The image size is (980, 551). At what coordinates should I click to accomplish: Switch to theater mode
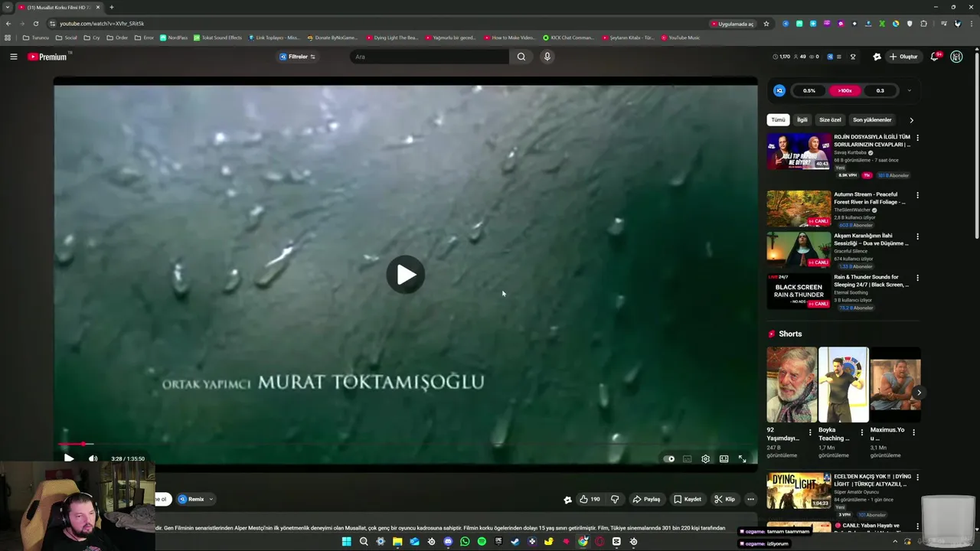724,459
